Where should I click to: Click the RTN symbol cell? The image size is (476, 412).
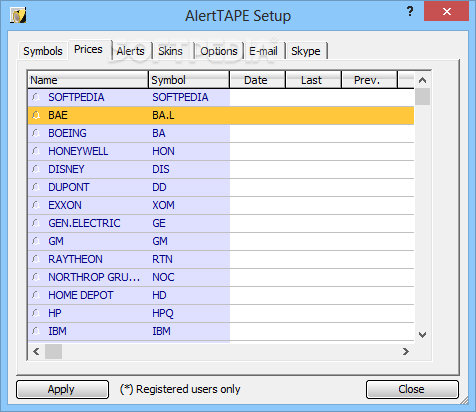(189, 259)
